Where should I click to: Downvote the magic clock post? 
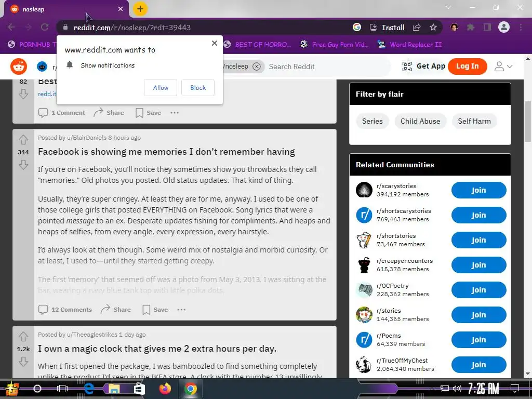pos(23,362)
